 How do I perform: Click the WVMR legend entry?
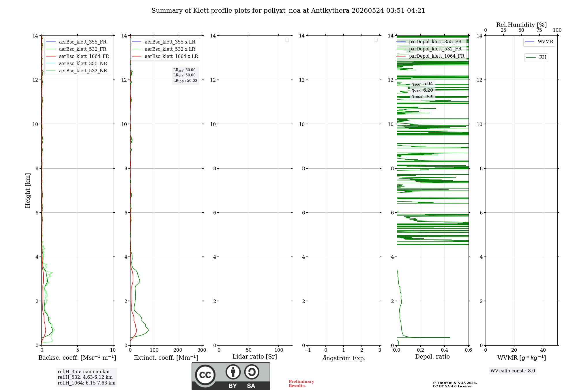pos(539,42)
